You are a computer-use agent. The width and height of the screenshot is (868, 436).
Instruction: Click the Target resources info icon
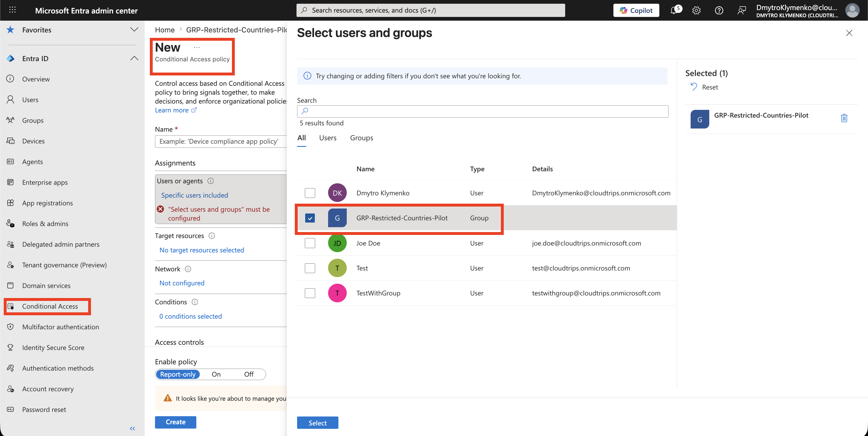click(x=212, y=236)
